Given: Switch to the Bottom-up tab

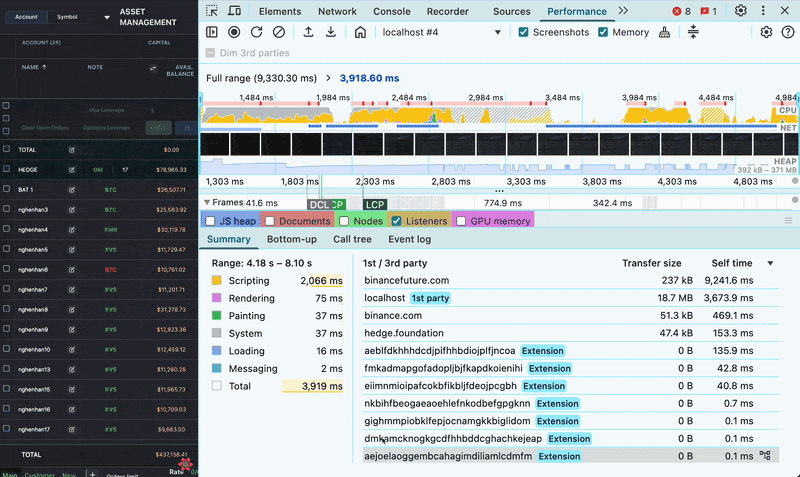Looking at the screenshot, I should pyautogui.click(x=292, y=239).
